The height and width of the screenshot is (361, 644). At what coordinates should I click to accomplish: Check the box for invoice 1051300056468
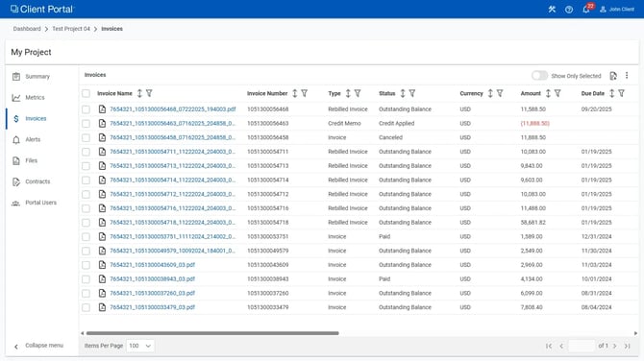click(86, 109)
